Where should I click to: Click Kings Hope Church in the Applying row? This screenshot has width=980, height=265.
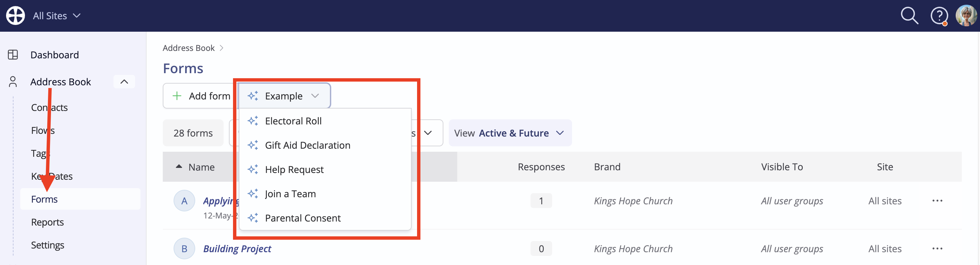(x=634, y=201)
